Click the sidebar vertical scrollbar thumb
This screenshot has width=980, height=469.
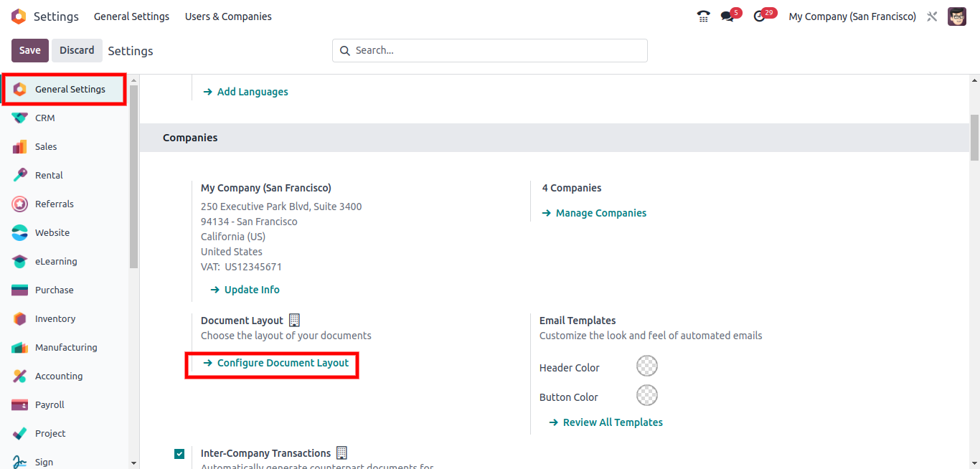tap(133, 176)
